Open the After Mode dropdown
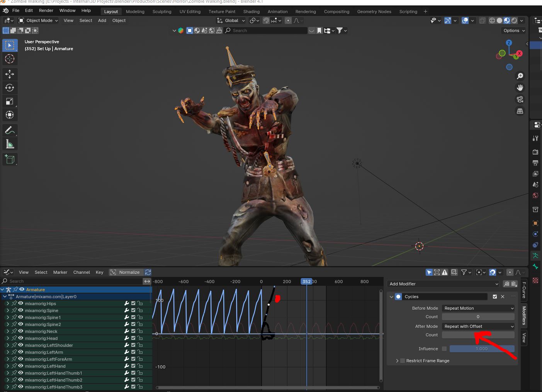The width and height of the screenshot is (542, 392). coord(478,326)
